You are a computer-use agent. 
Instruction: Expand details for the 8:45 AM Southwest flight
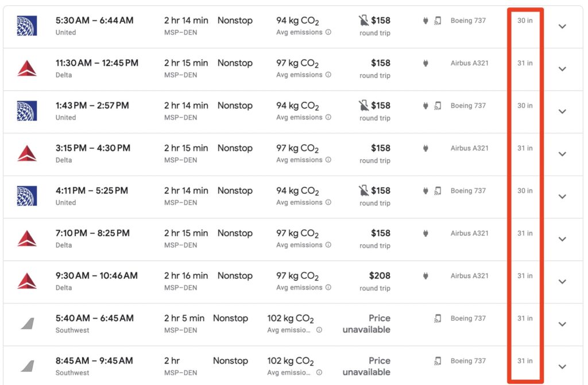562,367
